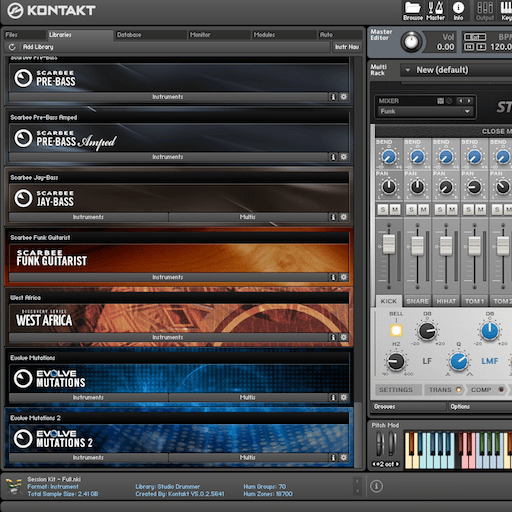The image size is (512, 512).
Task: Open settings gear for Evolve Mutations
Action: [x=343, y=397]
